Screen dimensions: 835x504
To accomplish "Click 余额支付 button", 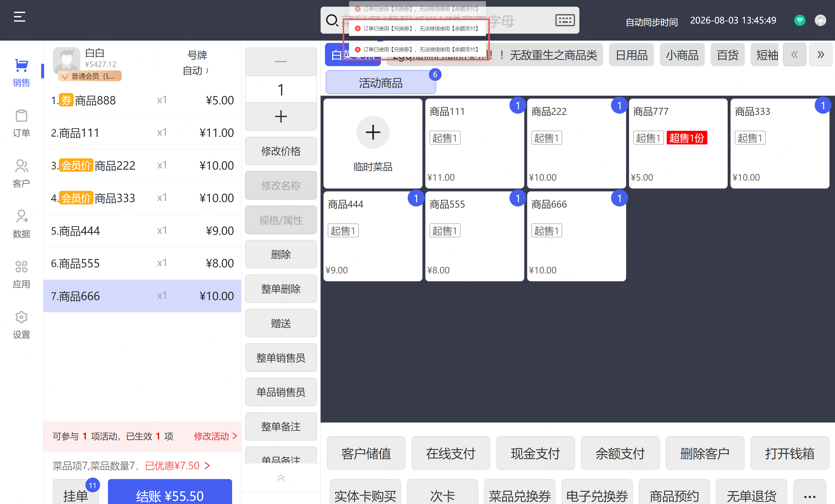I will 620,453.
